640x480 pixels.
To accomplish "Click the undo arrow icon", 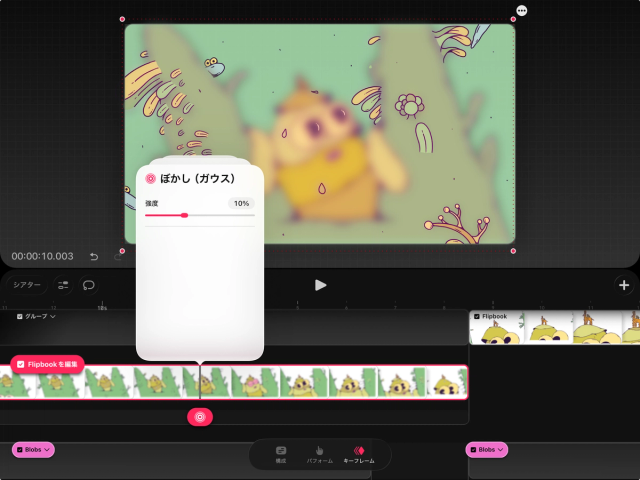I will tap(94, 256).
